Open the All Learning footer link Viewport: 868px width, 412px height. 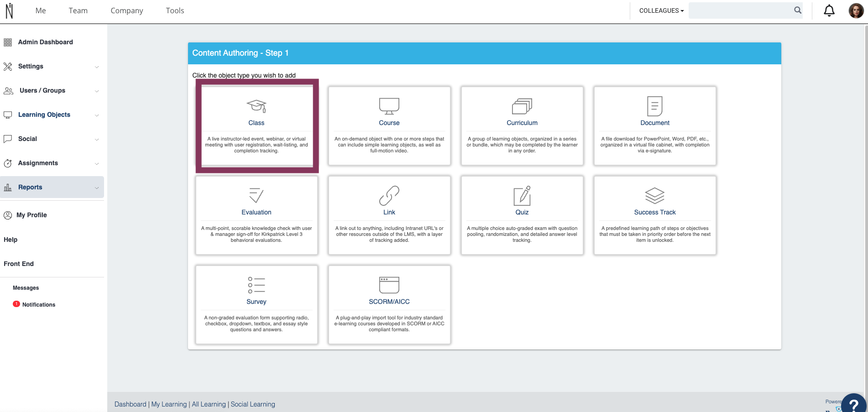tap(209, 404)
